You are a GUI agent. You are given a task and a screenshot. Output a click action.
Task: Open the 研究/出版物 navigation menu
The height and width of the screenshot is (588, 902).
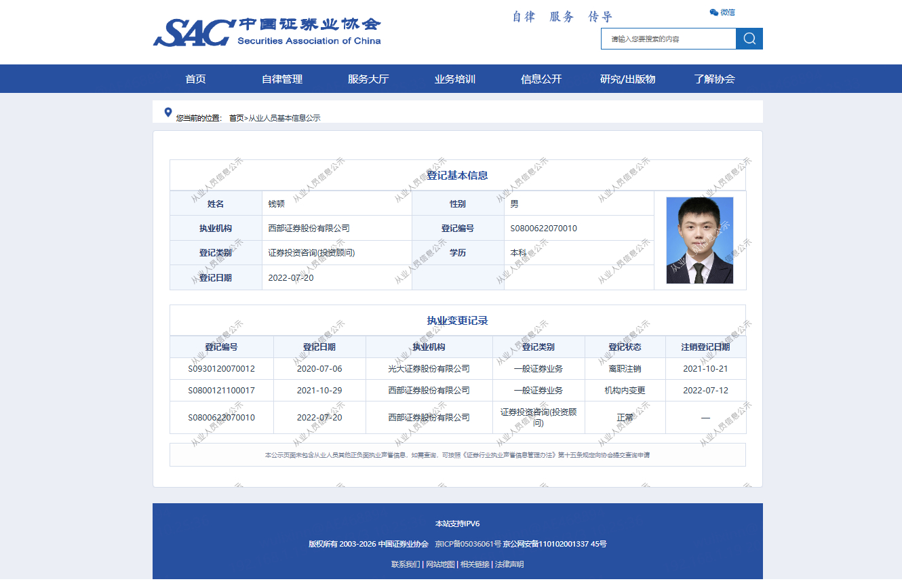coord(627,79)
